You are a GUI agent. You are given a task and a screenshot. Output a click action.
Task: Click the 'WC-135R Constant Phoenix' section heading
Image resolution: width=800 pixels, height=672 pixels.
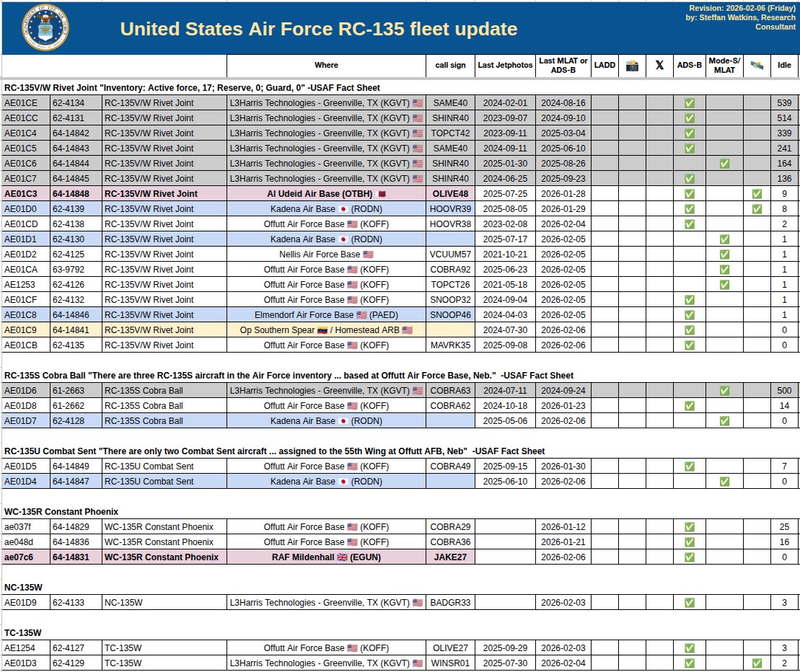coord(61,512)
